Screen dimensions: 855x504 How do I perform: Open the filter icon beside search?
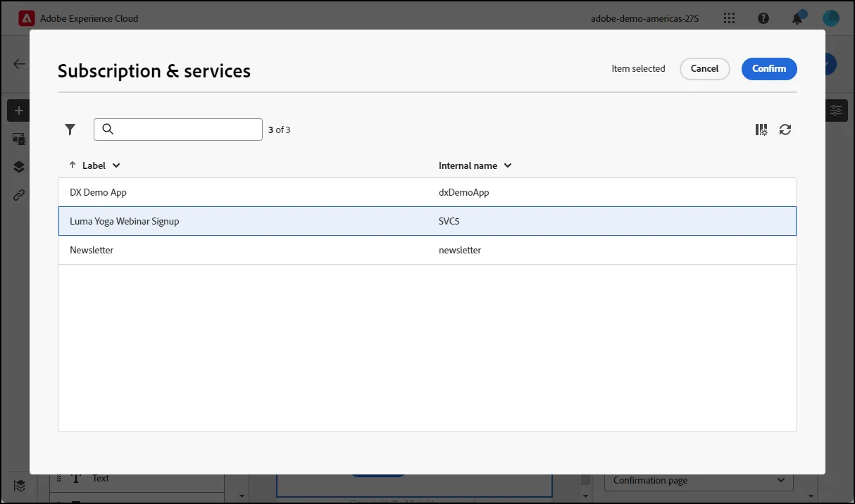(x=70, y=130)
